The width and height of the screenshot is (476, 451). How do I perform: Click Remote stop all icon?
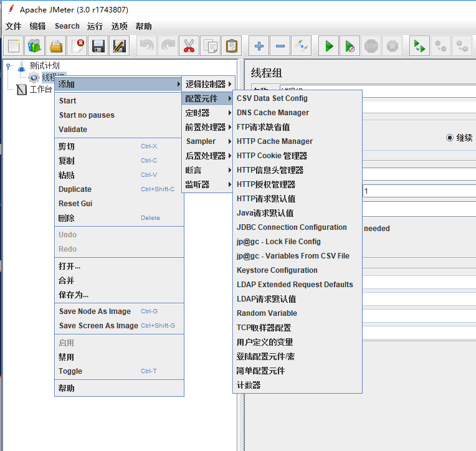(441, 46)
